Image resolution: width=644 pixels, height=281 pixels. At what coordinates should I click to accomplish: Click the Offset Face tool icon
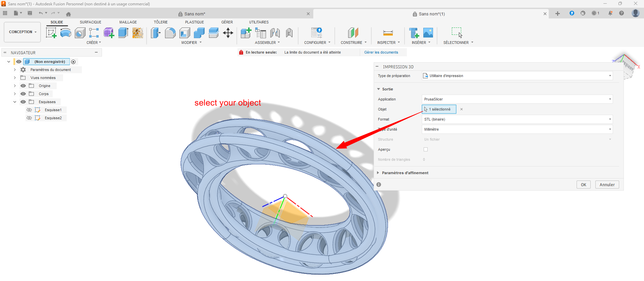click(x=214, y=32)
